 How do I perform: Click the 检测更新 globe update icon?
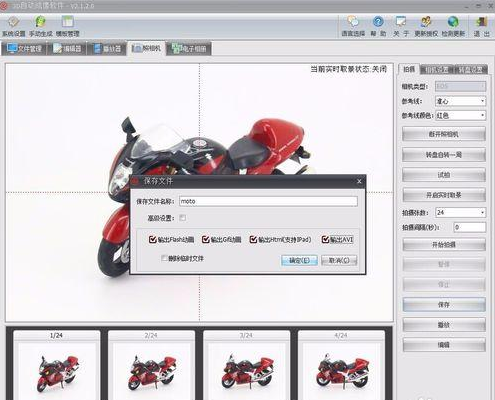tap(453, 26)
